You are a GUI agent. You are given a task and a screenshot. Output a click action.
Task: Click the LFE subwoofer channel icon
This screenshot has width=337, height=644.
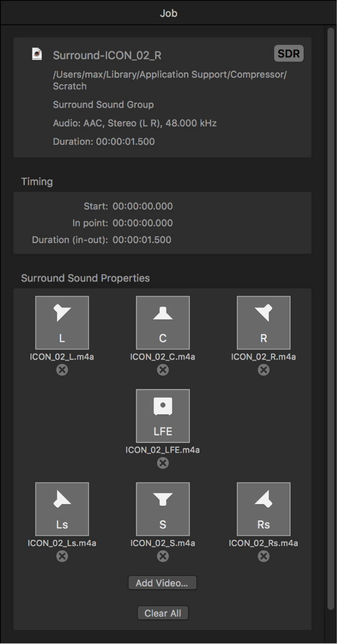[x=162, y=416]
